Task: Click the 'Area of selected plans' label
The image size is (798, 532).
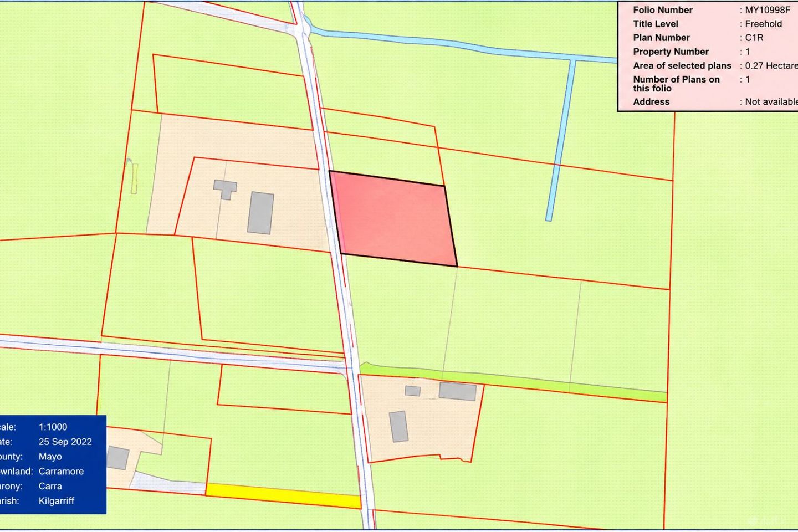Action: coord(682,65)
